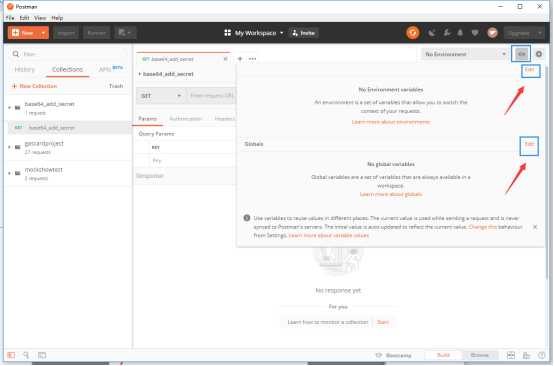Click the workspace grid icon
The height and width of the screenshot is (366, 554).
(228, 33)
